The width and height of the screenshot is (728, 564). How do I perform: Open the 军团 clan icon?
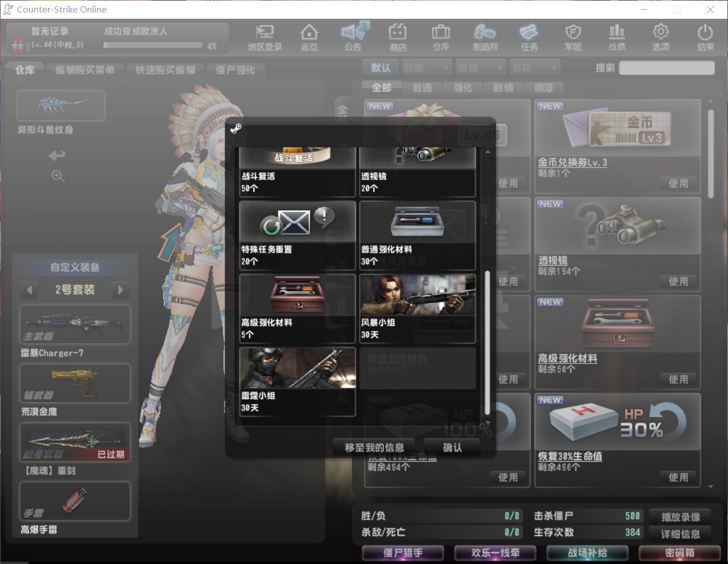click(573, 37)
